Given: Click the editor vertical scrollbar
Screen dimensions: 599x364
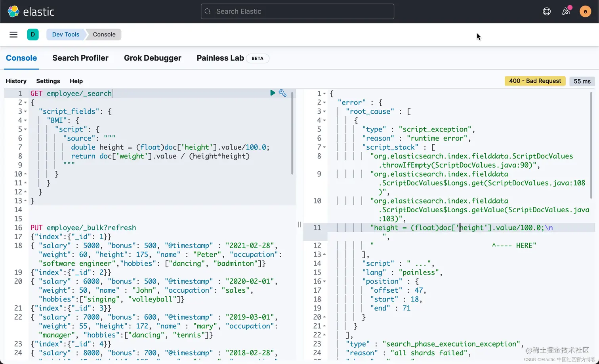Looking at the screenshot, I should coord(292,133).
